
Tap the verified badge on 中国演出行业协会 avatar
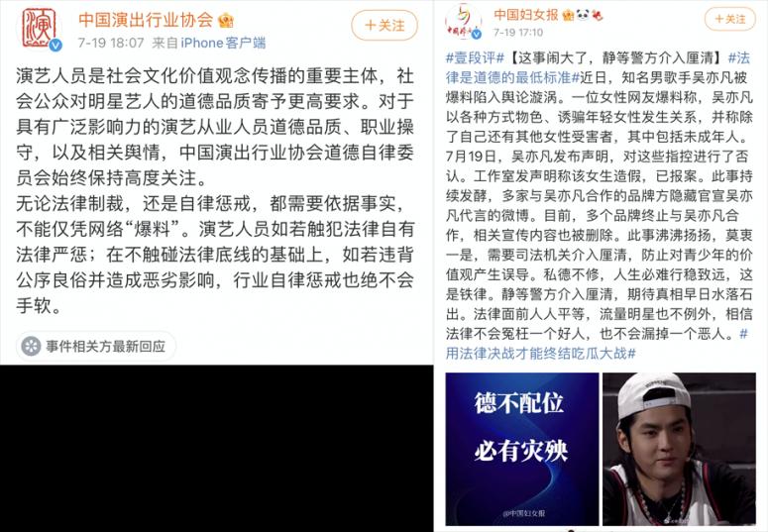click(x=55, y=45)
